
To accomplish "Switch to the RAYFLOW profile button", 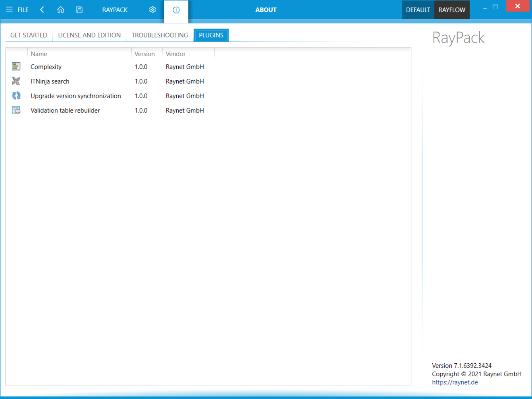I will (x=452, y=10).
